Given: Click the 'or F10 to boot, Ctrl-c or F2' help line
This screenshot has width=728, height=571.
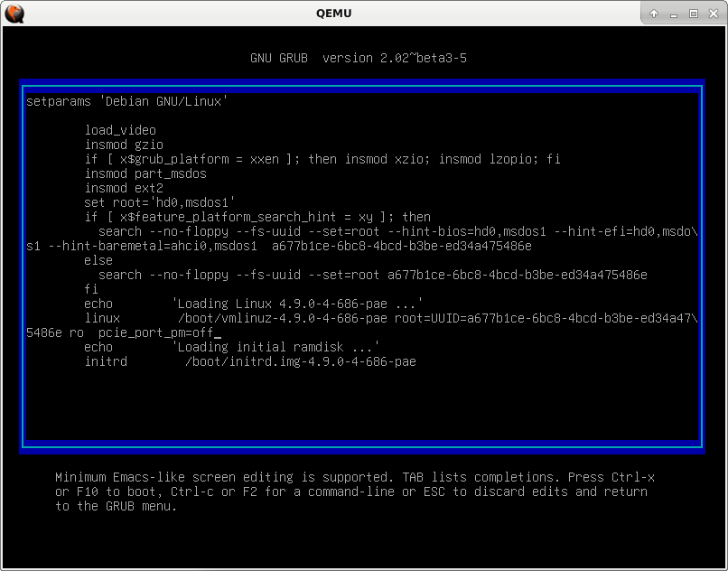Looking at the screenshot, I should point(351,491).
